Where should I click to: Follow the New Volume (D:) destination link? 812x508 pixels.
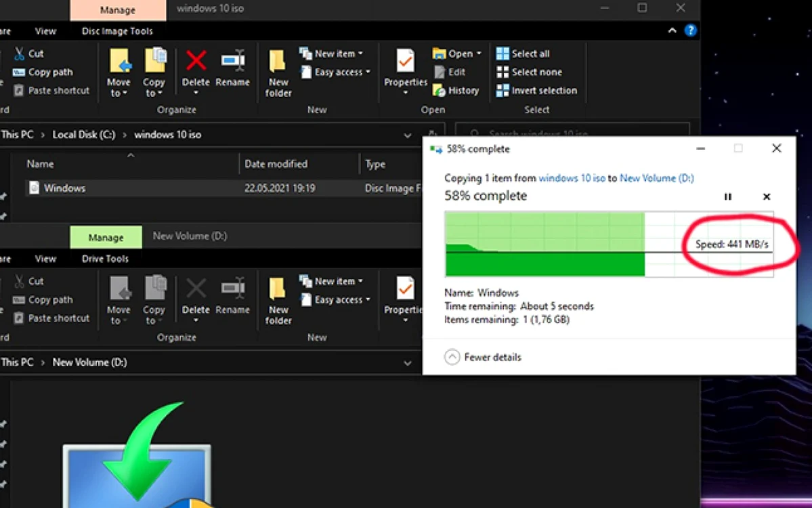coord(657,178)
